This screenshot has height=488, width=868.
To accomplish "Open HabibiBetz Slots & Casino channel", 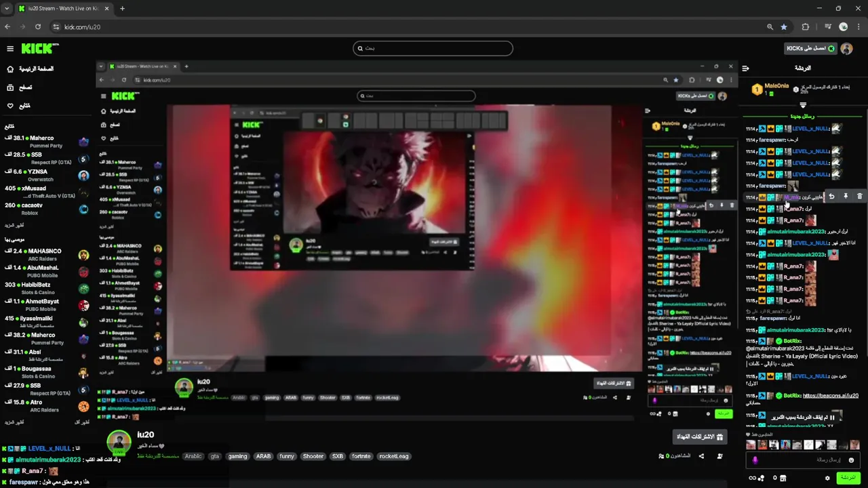I will 46,289.
